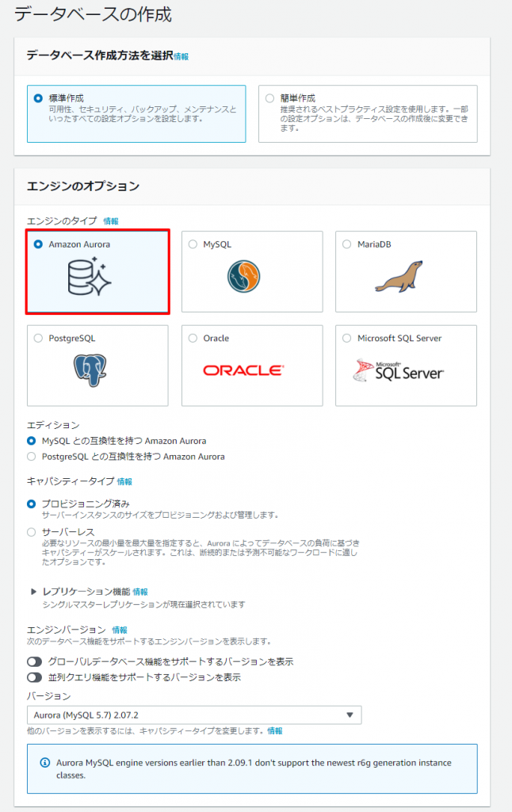
Task: Click the Microsoft SQL Server logo
Action: tap(398, 371)
